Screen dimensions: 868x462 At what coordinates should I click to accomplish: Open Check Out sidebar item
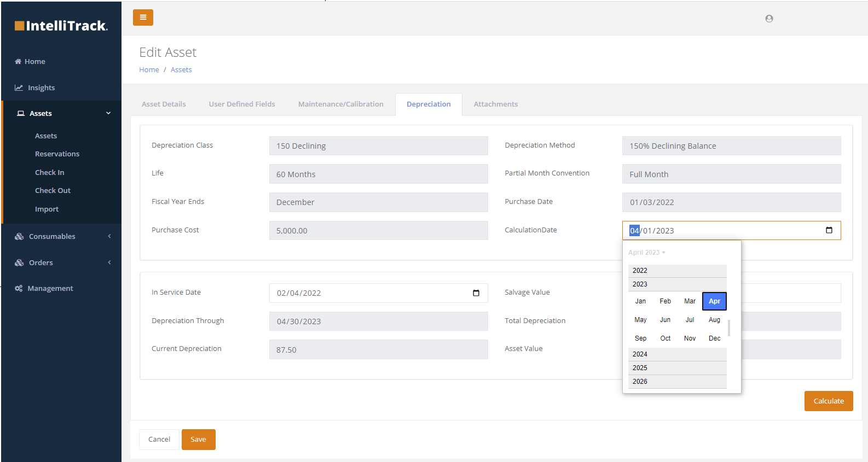pyautogui.click(x=53, y=190)
